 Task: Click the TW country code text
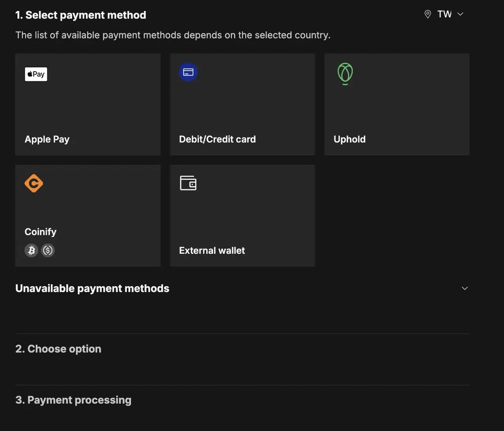click(445, 14)
